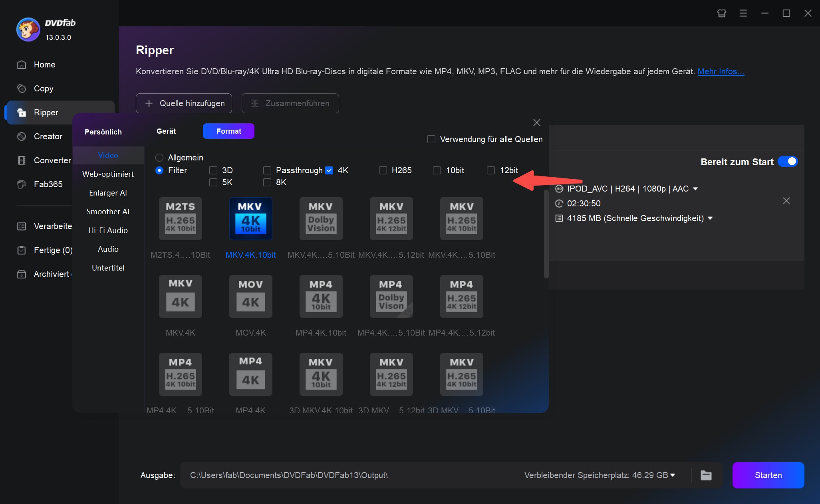This screenshot has height=504, width=820.
Task: Select the MKV 4K 10bit format
Action: [x=251, y=219]
